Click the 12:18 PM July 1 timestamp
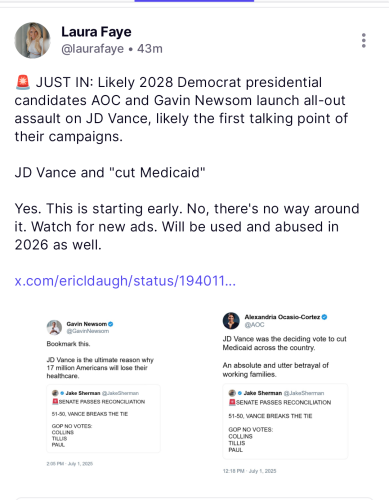The width and height of the screenshot is (389, 500). click(x=250, y=471)
